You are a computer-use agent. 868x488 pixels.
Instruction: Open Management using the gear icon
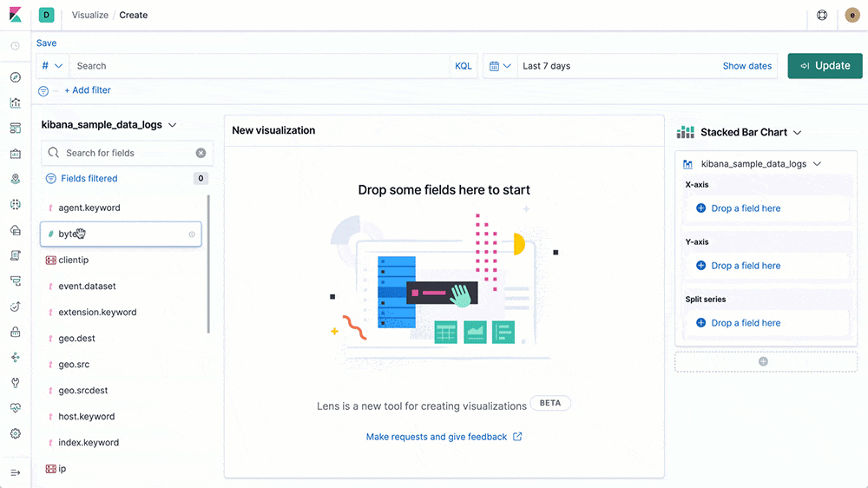coord(15,433)
